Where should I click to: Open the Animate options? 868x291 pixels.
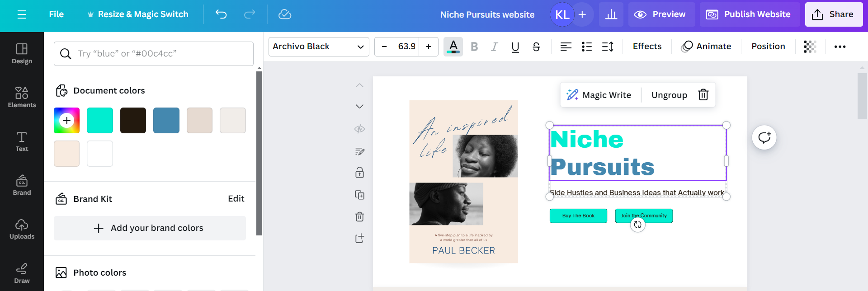coord(706,47)
